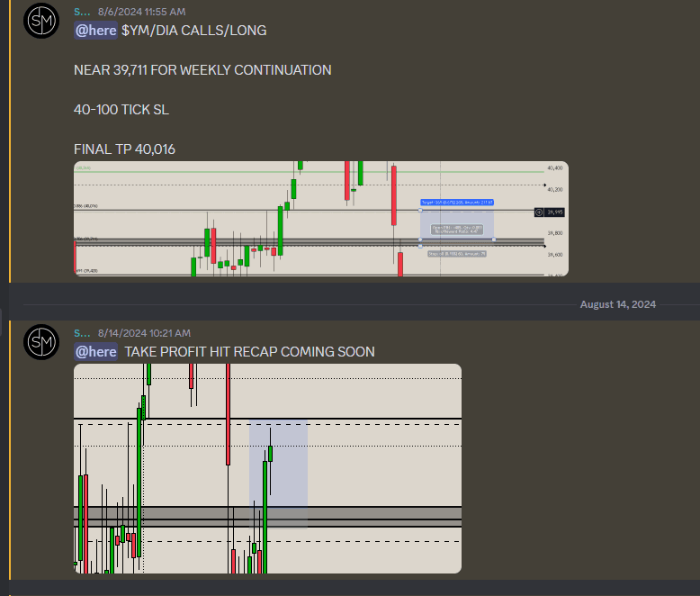700x596 pixels.
Task: Click the blue target label in the first chart
Action: point(457,203)
